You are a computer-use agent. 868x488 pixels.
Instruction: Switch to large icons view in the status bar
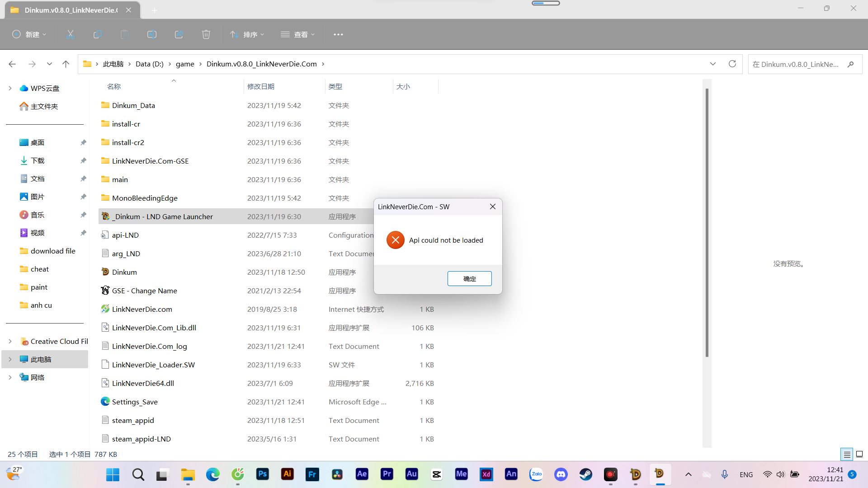point(859,454)
